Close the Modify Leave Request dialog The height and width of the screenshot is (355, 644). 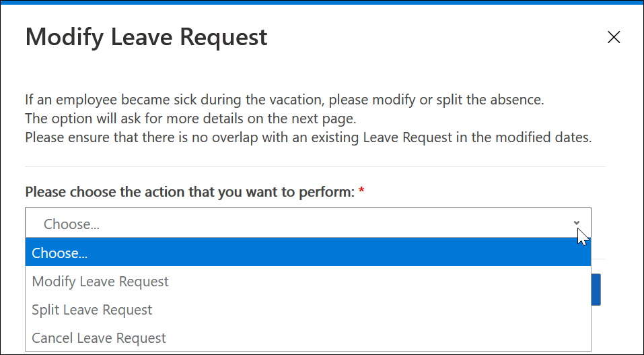[x=613, y=38]
